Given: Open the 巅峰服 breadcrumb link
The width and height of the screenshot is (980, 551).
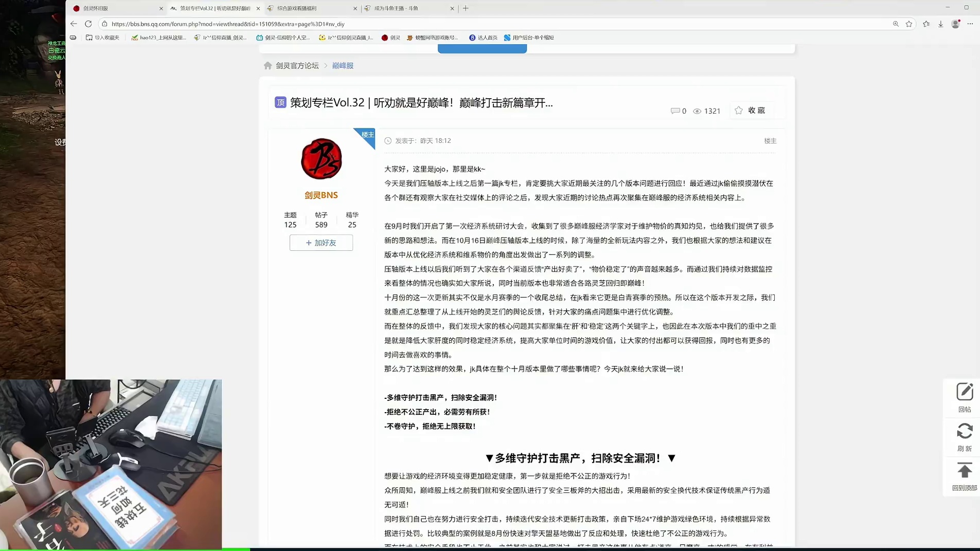Looking at the screenshot, I should pos(342,65).
